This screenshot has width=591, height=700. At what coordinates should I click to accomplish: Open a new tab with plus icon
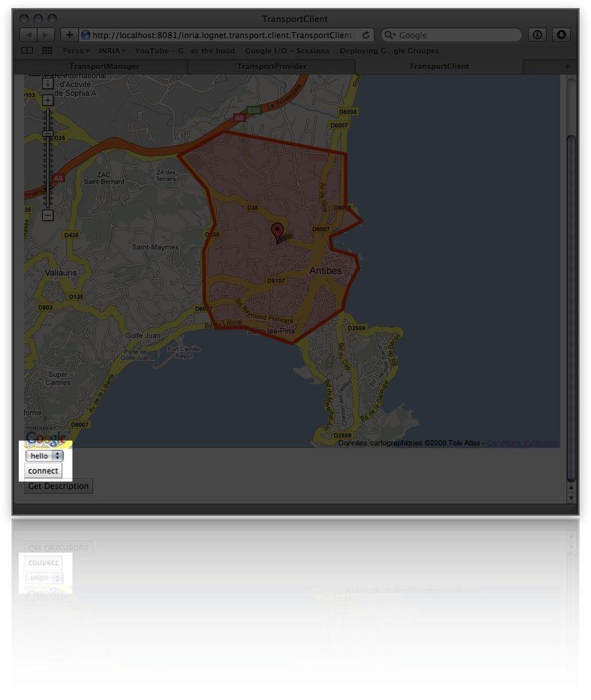(x=568, y=66)
